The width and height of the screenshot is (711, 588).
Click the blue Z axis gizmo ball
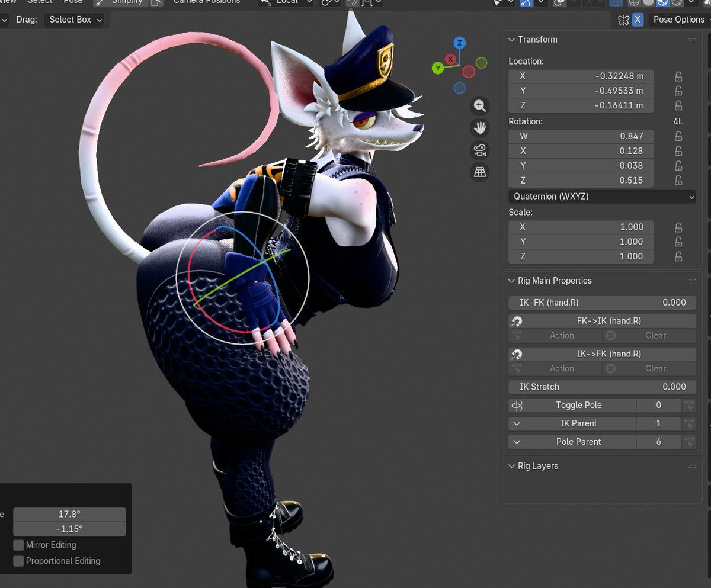460,43
